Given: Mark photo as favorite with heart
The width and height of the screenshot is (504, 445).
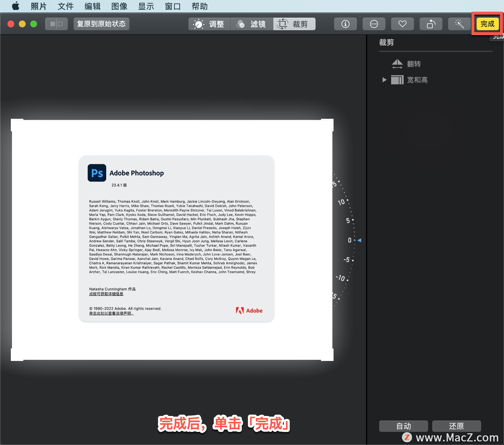Looking at the screenshot, I should tap(403, 24).
